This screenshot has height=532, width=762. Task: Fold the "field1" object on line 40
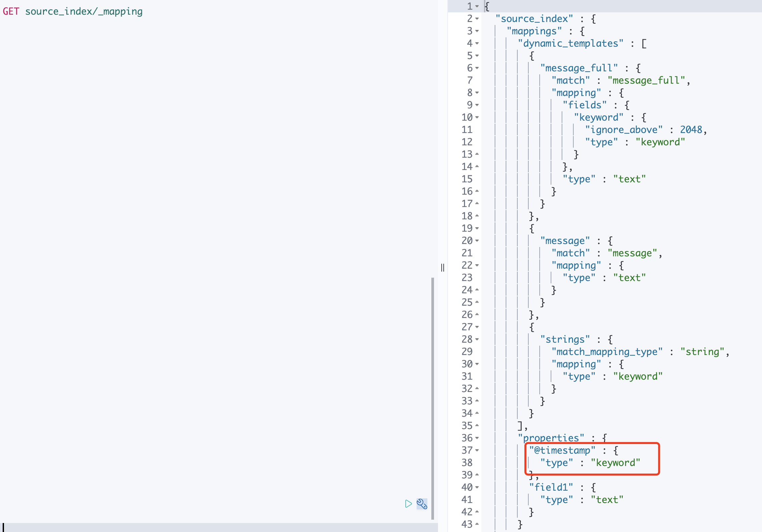pos(477,487)
